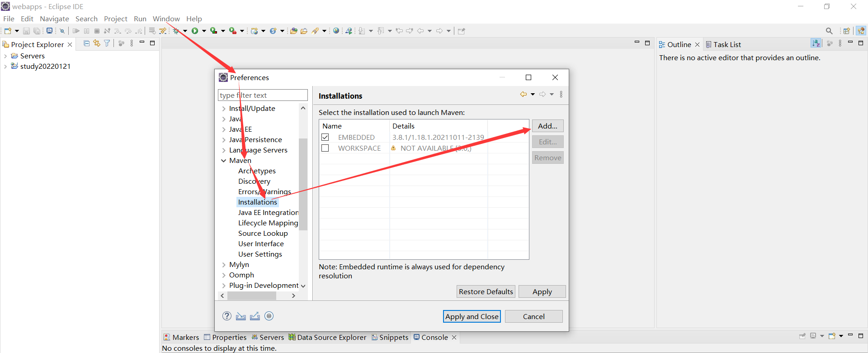Open back history dropdown in Preferences
The height and width of the screenshot is (353, 868).
pyautogui.click(x=533, y=94)
